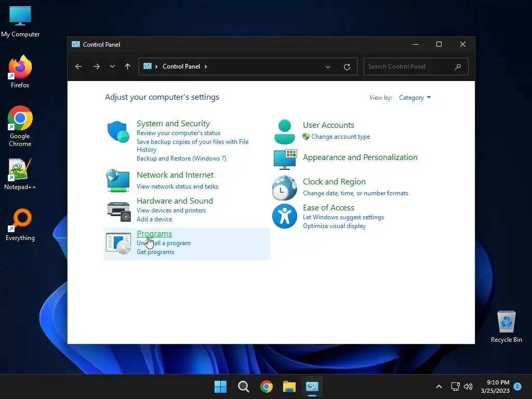Open System and Security category

pos(173,124)
